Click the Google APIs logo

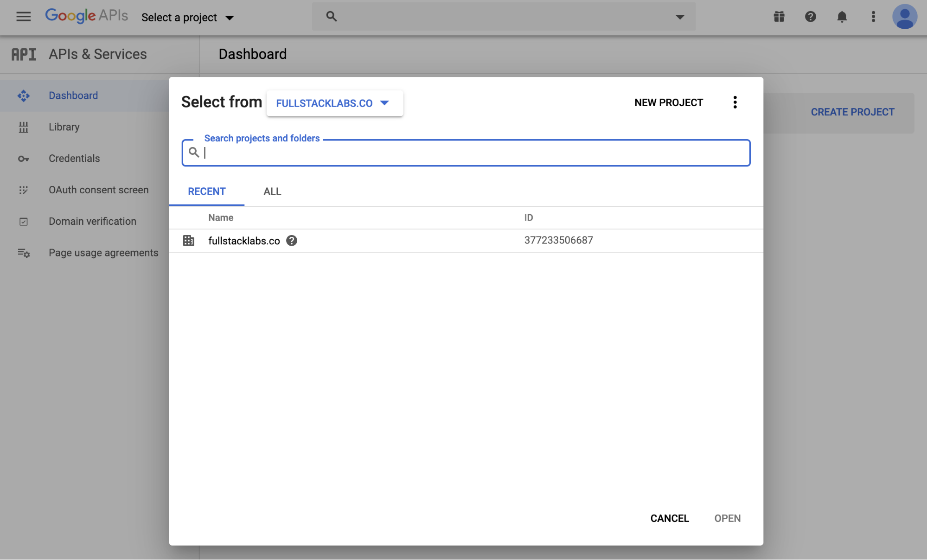tap(86, 16)
